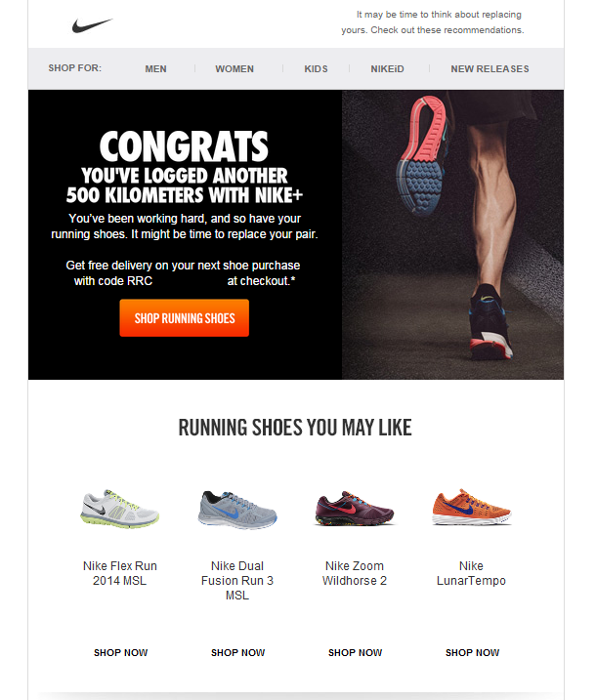
Task: Click Shop Now under Nike Flex Run 2014
Action: click(x=120, y=653)
